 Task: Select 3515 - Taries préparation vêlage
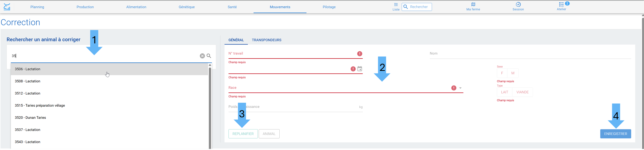[x=109, y=106]
